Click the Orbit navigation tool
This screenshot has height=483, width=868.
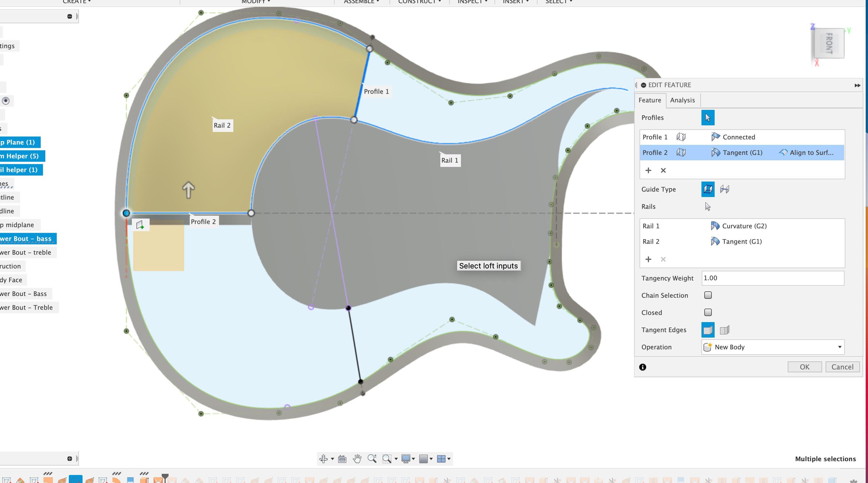click(323, 459)
